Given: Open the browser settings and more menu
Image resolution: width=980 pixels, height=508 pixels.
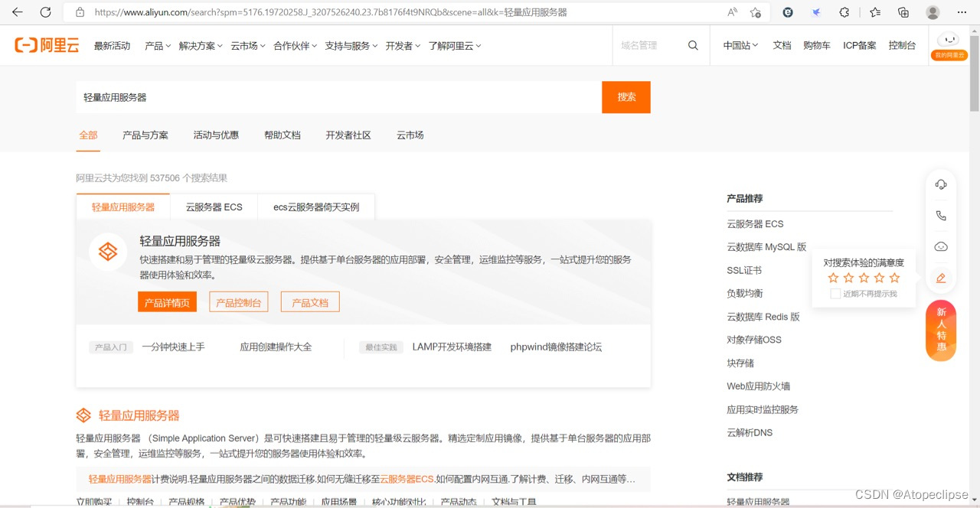Looking at the screenshot, I should pos(962,12).
